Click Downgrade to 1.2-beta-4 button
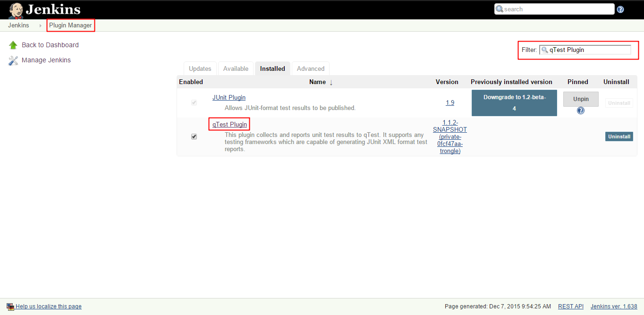Image resolution: width=644 pixels, height=315 pixels. click(514, 103)
